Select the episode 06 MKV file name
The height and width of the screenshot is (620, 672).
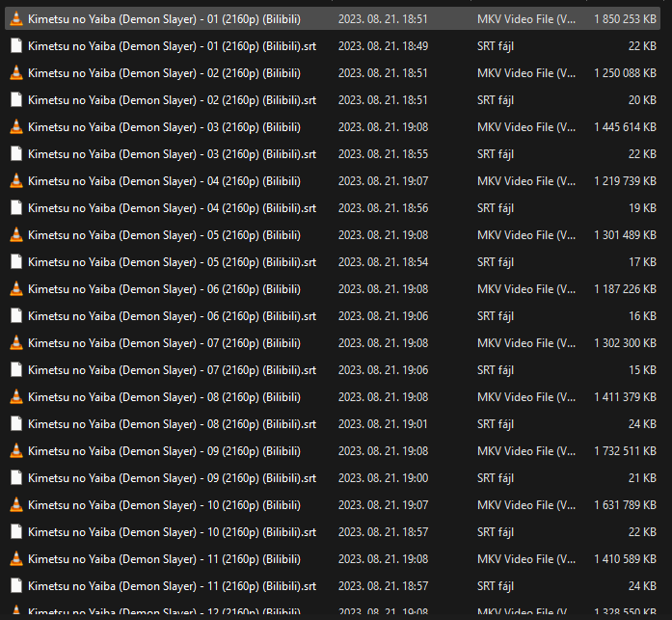164,289
